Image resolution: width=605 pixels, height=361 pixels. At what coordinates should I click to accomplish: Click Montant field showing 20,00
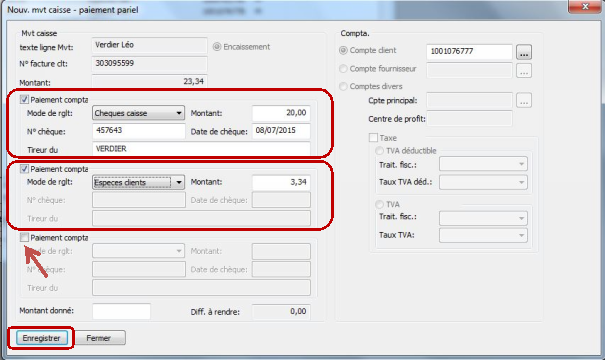(281, 113)
